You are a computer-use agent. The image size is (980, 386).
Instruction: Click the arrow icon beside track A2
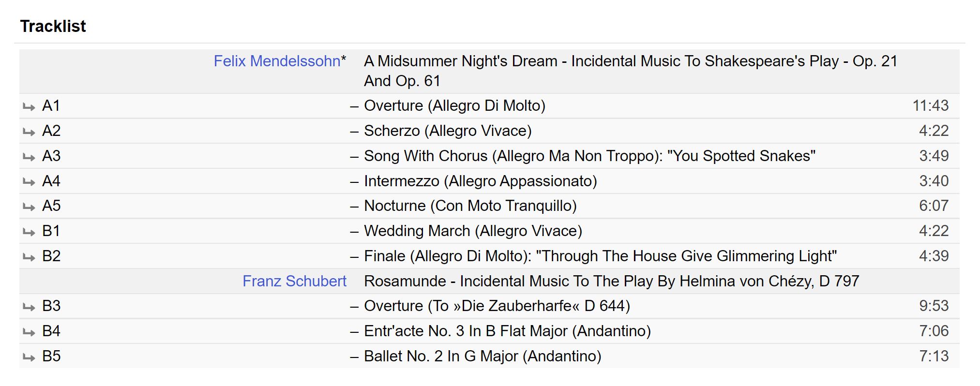pos(29,132)
